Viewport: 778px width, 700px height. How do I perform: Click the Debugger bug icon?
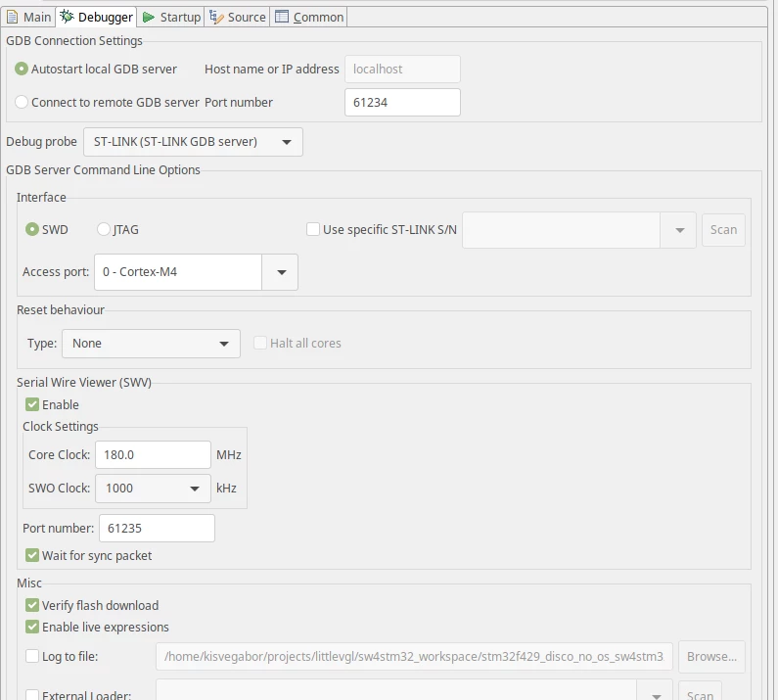tap(67, 17)
